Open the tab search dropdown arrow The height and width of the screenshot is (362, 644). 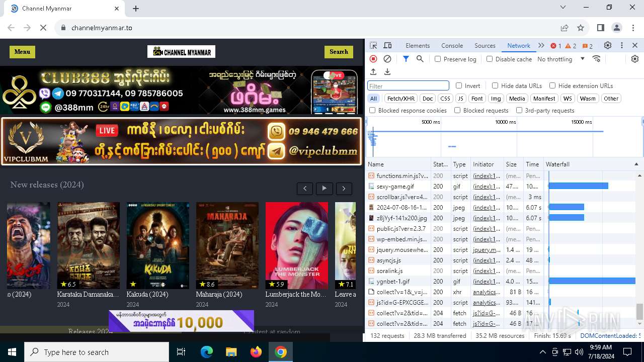pyautogui.click(x=563, y=8)
